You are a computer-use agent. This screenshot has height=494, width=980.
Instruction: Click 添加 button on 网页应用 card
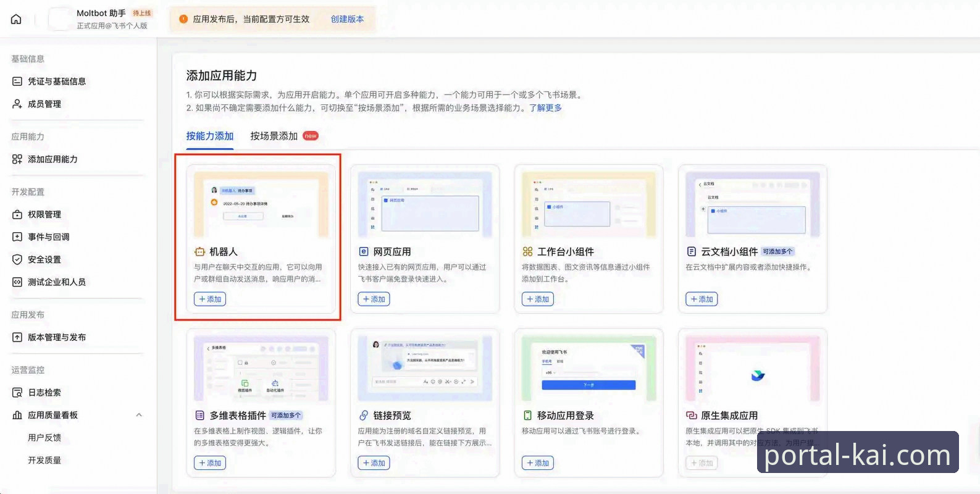pos(374,299)
